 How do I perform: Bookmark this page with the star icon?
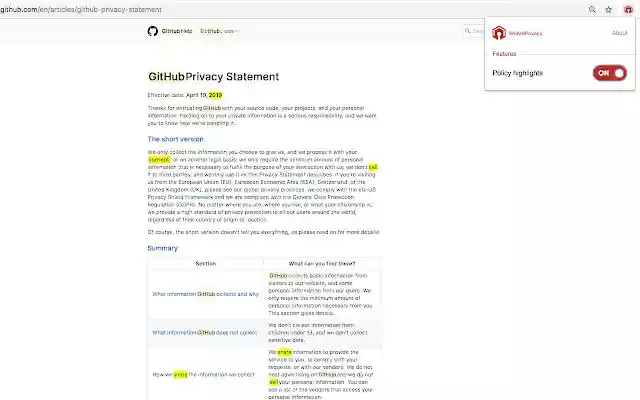click(609, 9)
